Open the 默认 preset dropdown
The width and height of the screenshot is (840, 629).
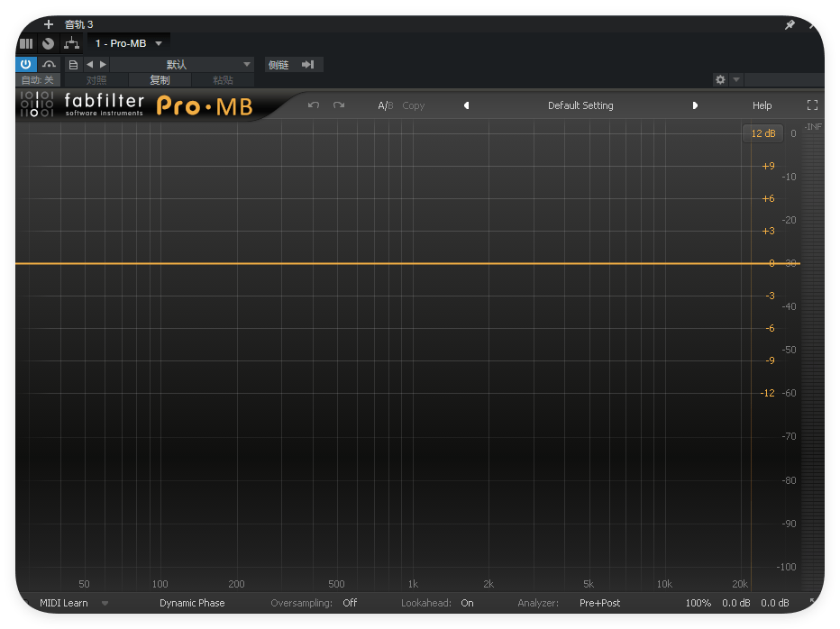click(182, 64)
